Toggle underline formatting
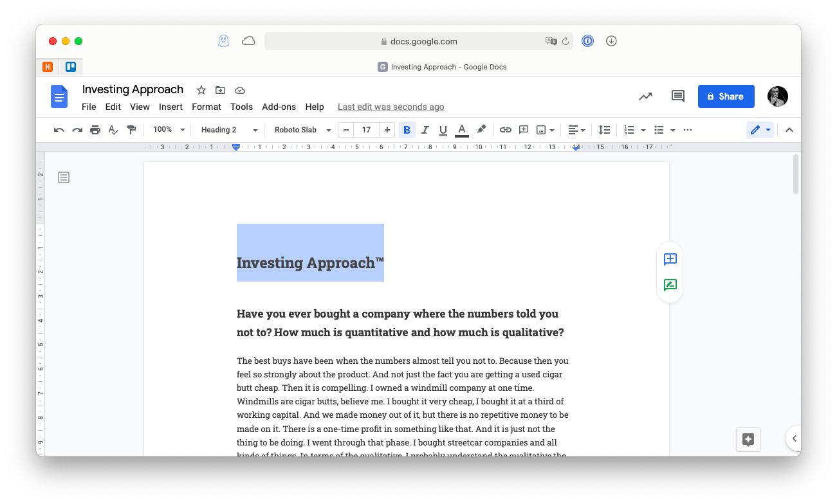 click(x=443, y=129)
